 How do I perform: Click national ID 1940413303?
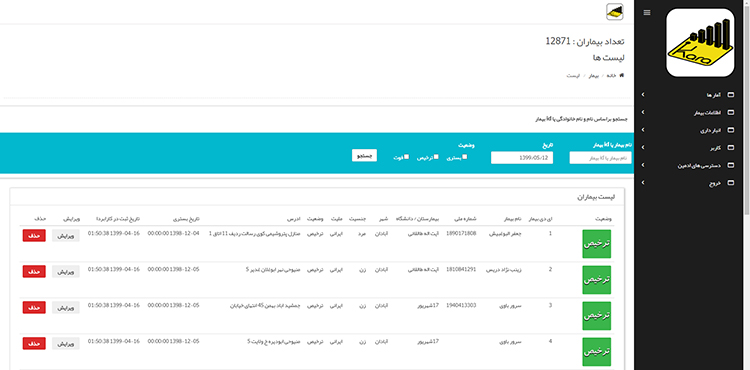(461, 305)
